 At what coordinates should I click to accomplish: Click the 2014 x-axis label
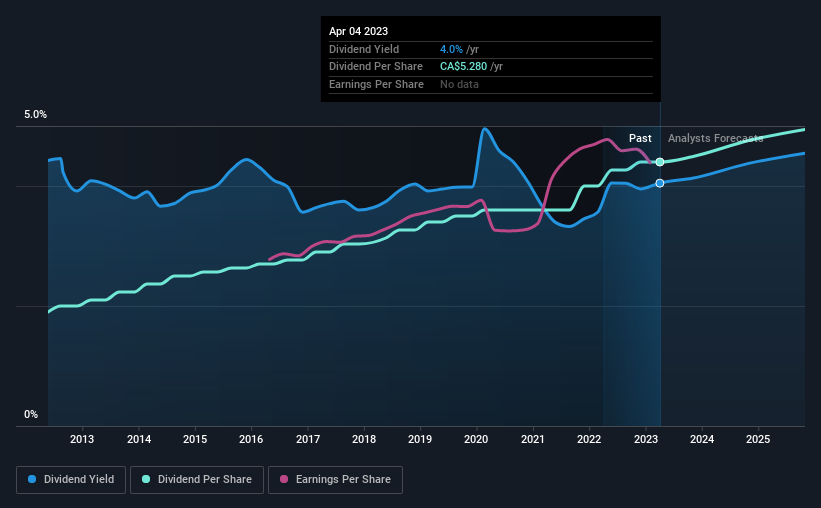139,439
